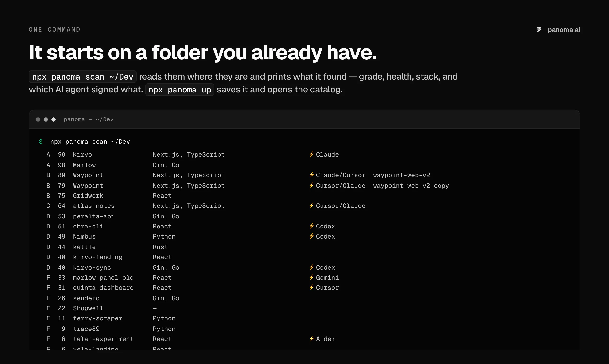The height and width of the screenshot is (364, 609).
Task: Click the green dollar prompt symbol
Action: 41,142
